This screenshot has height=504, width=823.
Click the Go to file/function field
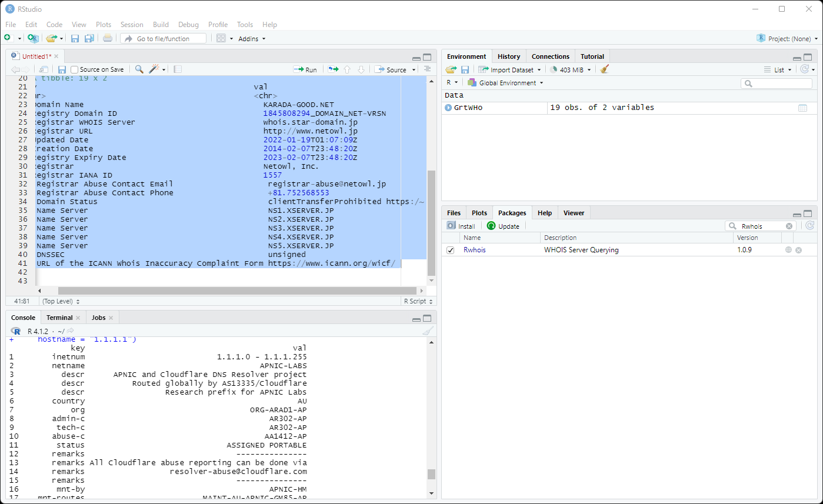pyautogui.click(x=164, y=38)
